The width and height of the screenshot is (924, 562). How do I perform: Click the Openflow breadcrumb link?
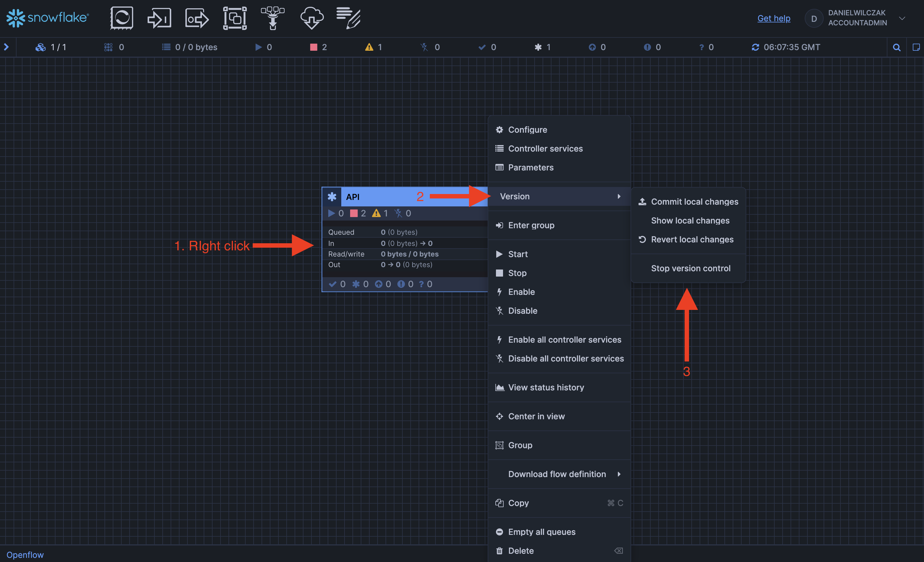coord(25,555)
